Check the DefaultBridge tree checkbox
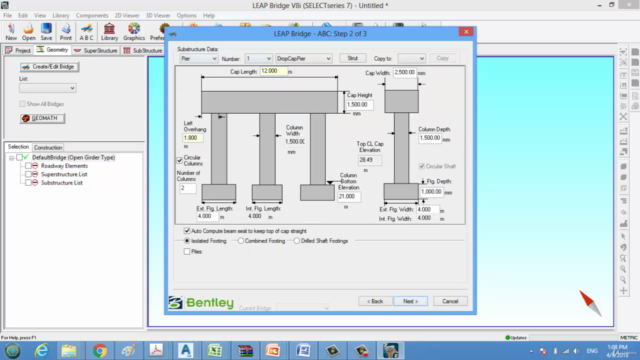Screen dimensions: 640x360 tap(19, 158)
